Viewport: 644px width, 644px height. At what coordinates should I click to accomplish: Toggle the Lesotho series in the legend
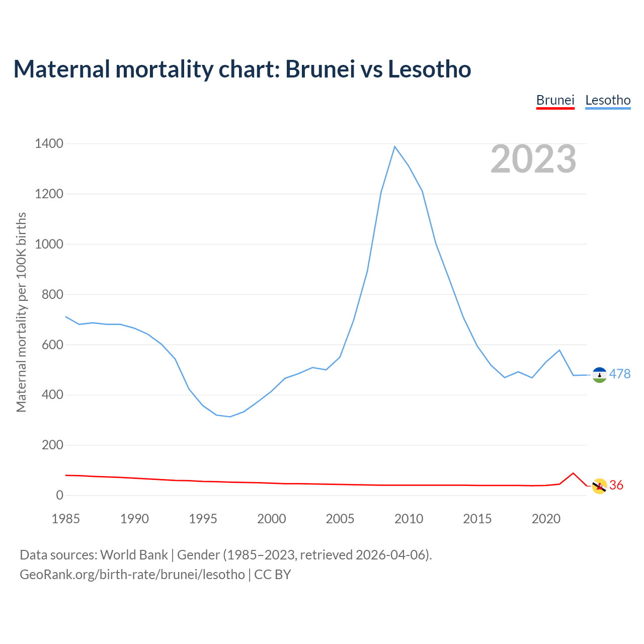pyautogui.click(x=608, y=100)
